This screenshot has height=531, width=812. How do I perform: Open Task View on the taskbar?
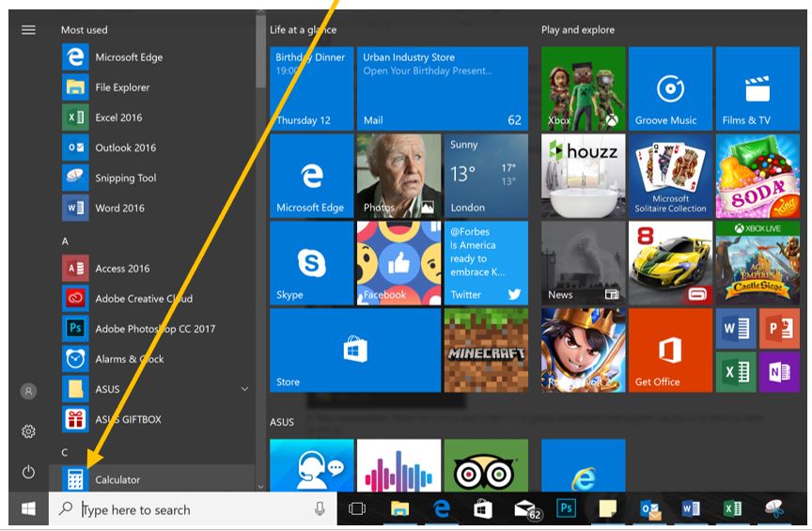(357, 509)
